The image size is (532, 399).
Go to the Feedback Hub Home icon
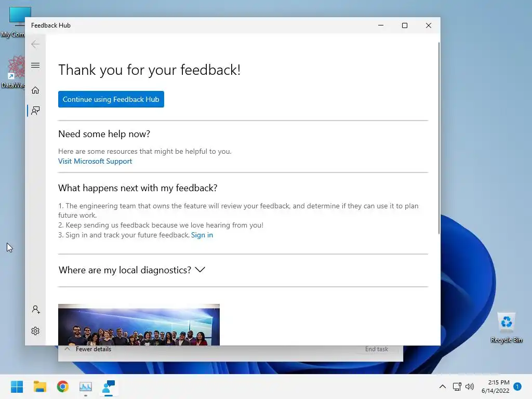[x=35, y=90]
